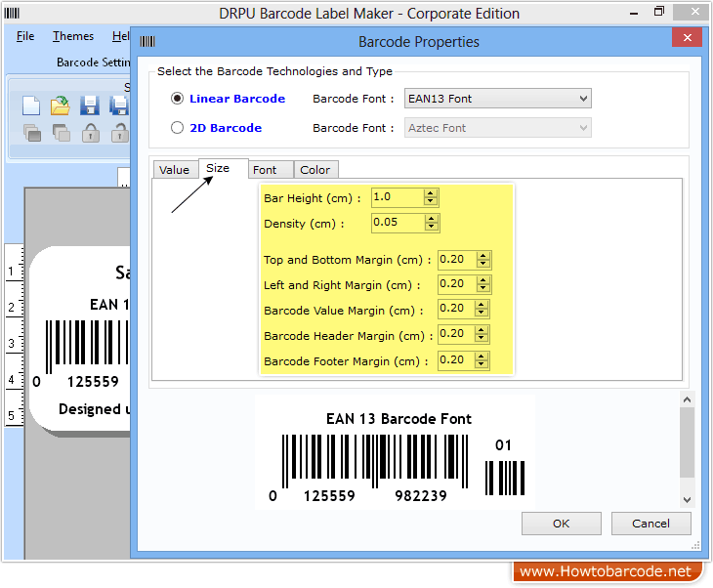Click the Barcode Settings label in main window

pyautogui.click(x=93, y=63)
